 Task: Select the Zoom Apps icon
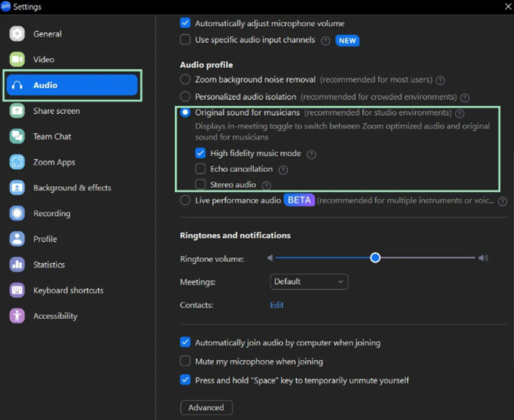(17, 162)
